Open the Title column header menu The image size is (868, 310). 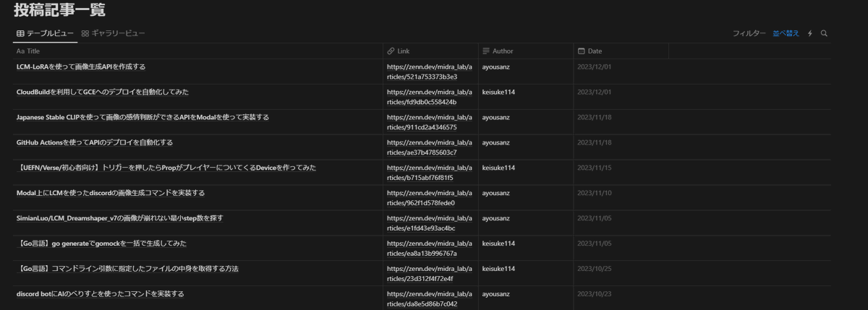coord(198,51)
